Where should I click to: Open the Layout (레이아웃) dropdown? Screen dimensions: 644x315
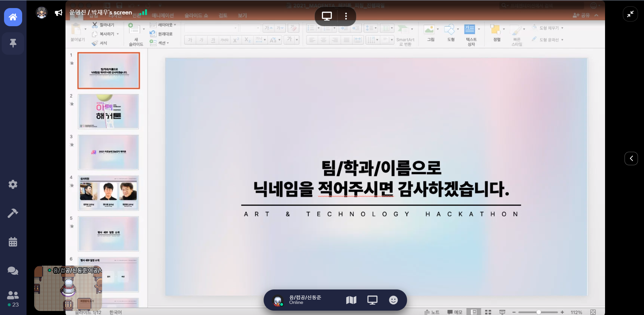[163, 25]
